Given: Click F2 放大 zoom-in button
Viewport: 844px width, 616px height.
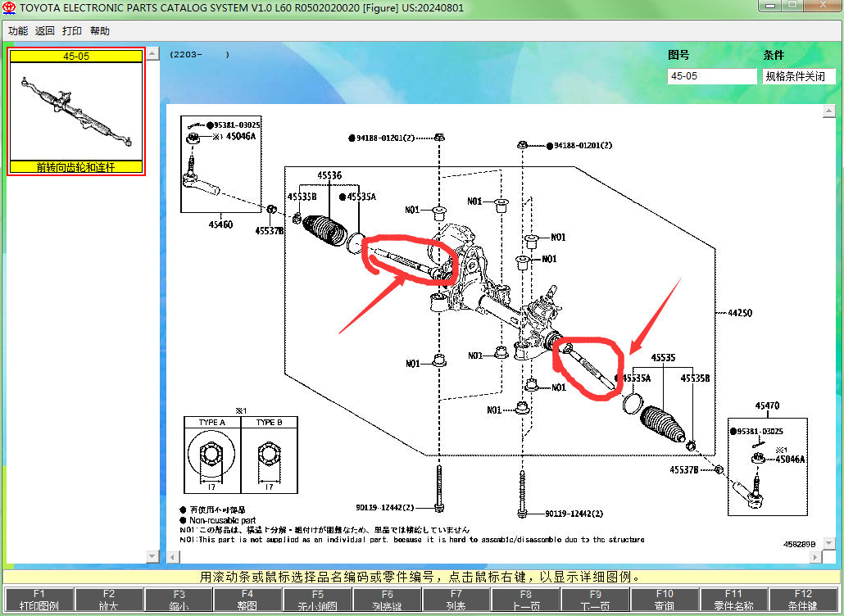Looking at the screenshot, I should coord(109,600).
